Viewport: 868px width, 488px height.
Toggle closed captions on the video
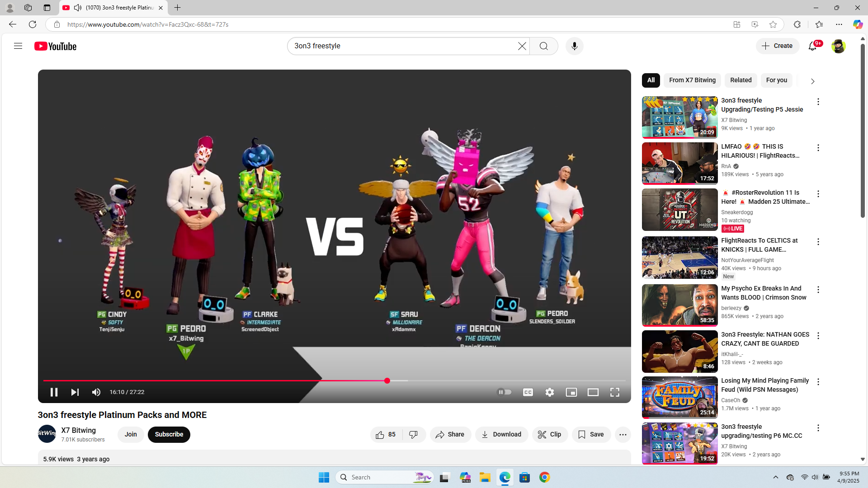pos(528,392)
